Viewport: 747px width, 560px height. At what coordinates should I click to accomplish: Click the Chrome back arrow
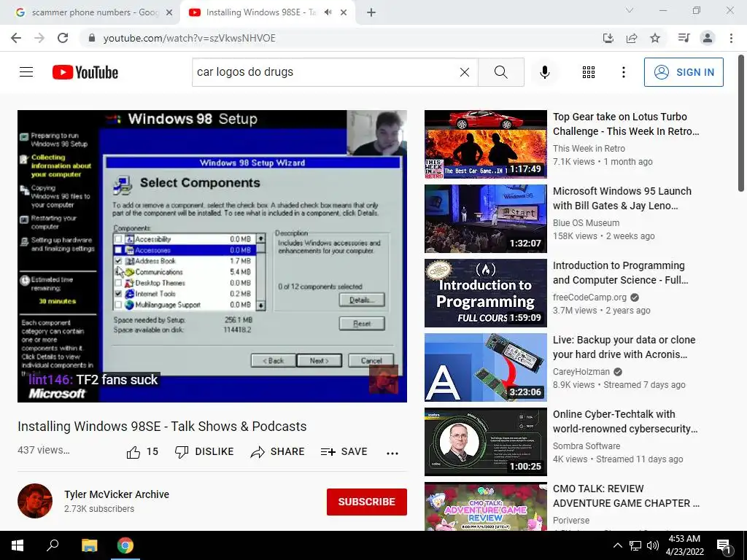click(16, 38)
